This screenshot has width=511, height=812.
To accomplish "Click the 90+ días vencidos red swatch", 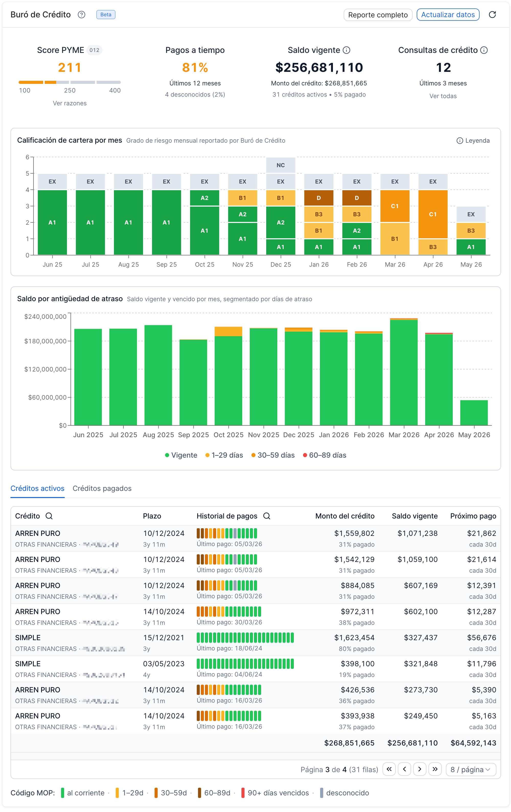I will (x=243, y=793).
